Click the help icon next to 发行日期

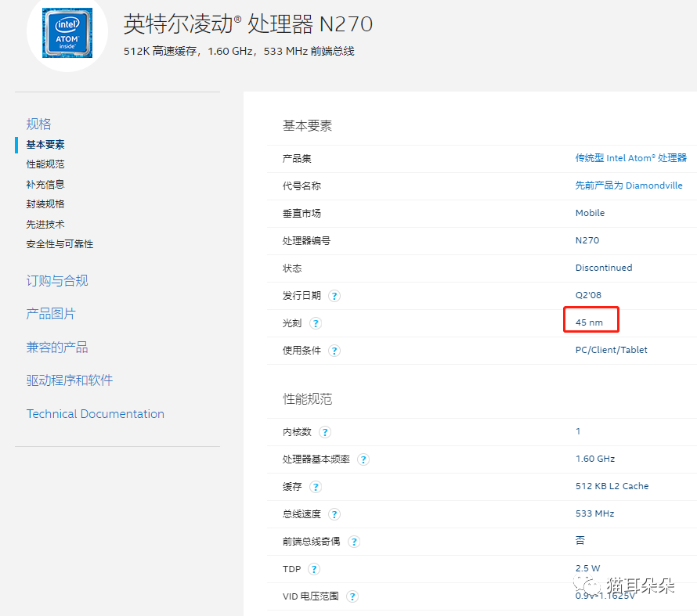tap(334, 296)
